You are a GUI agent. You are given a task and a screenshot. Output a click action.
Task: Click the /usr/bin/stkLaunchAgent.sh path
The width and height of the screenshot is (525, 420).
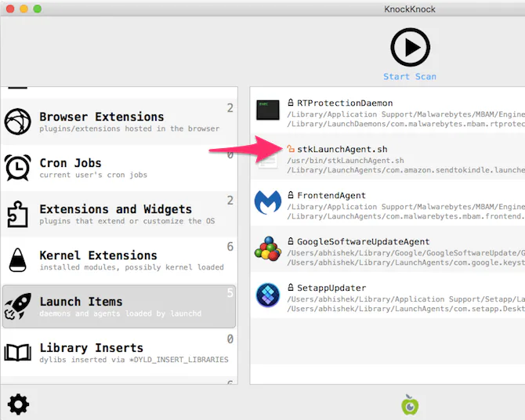point(346,161)
